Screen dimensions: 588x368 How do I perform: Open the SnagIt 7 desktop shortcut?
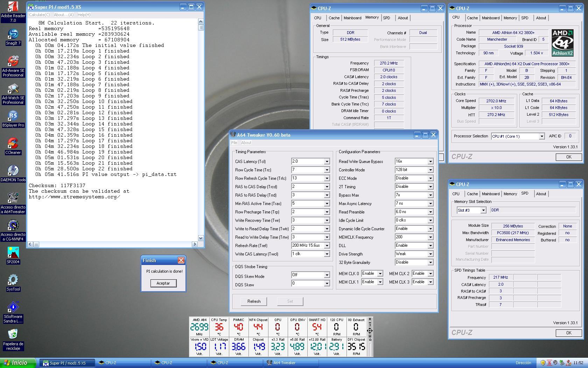(13, 34)
